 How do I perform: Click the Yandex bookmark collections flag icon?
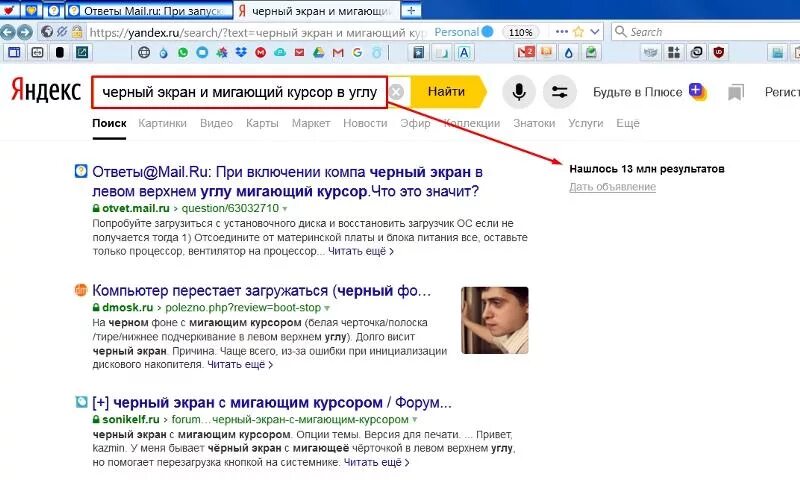tap(735, 92)
